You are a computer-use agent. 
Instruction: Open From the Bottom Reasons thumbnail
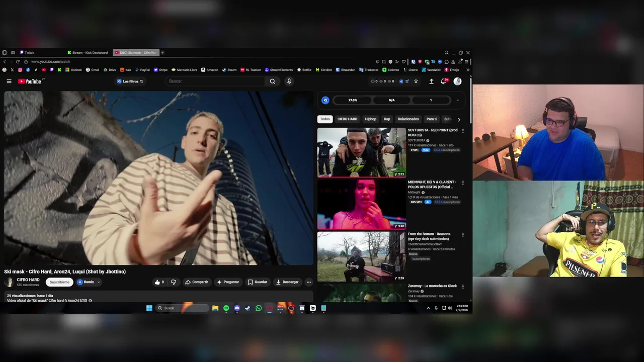(361, 256)
